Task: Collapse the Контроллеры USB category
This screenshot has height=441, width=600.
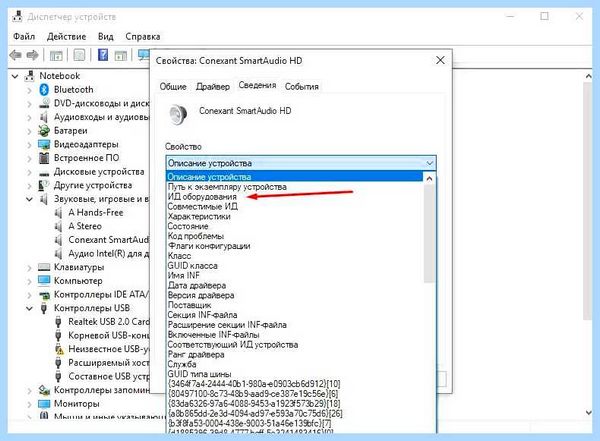Action: coord(29,308)
